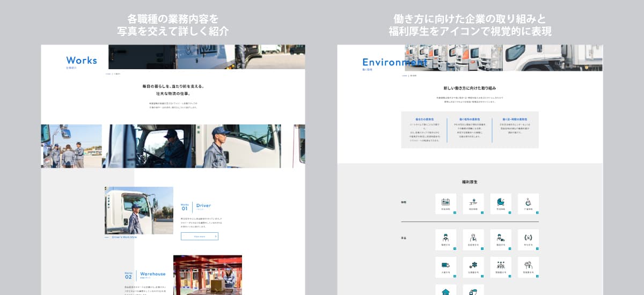Image resolution: width=644 pixels, height=295 pixels.
Task: Click the Driver View more button
Action: pos(199,236)
